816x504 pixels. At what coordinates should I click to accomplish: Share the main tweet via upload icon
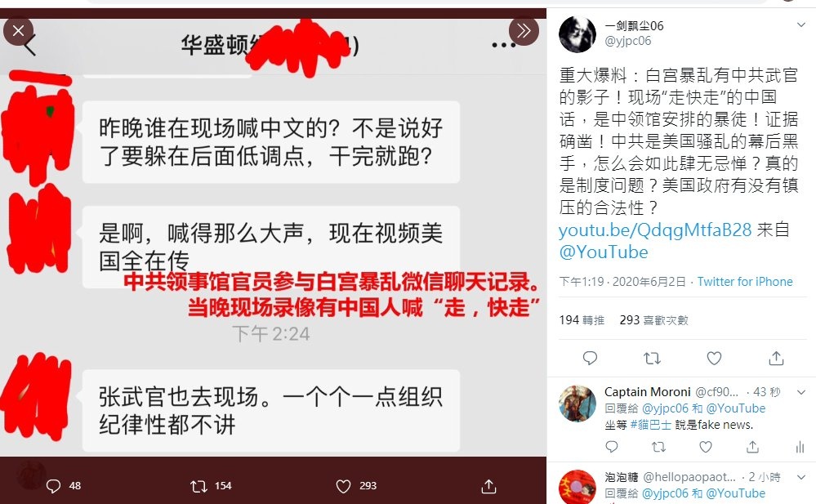pos(776,359)
